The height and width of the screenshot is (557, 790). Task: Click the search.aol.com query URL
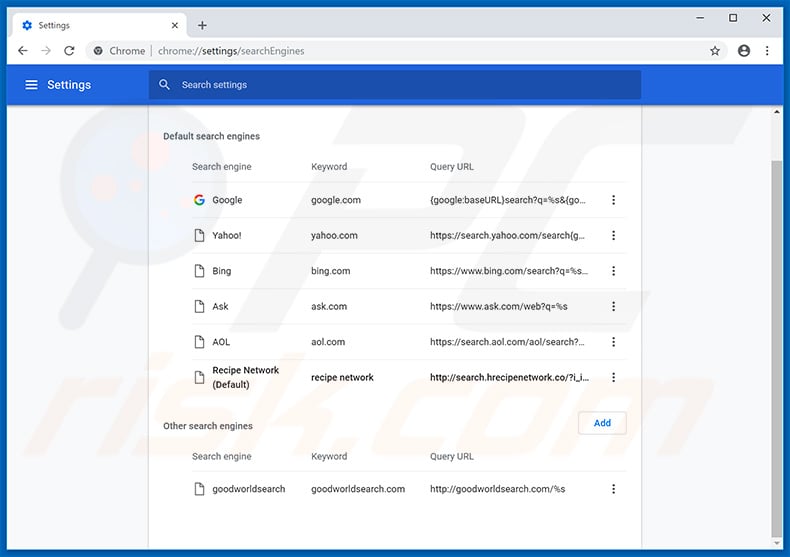(x=507, y=342)
